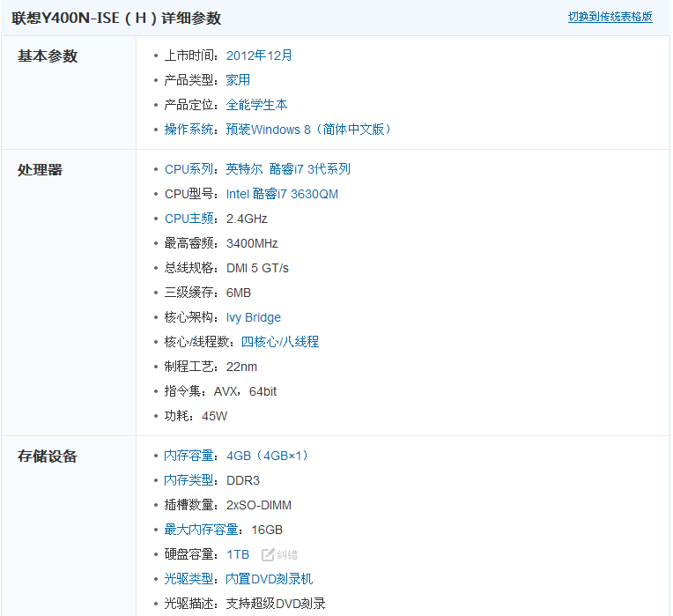Click the 2xSO-DIMM slot count value

click(259, 505)
